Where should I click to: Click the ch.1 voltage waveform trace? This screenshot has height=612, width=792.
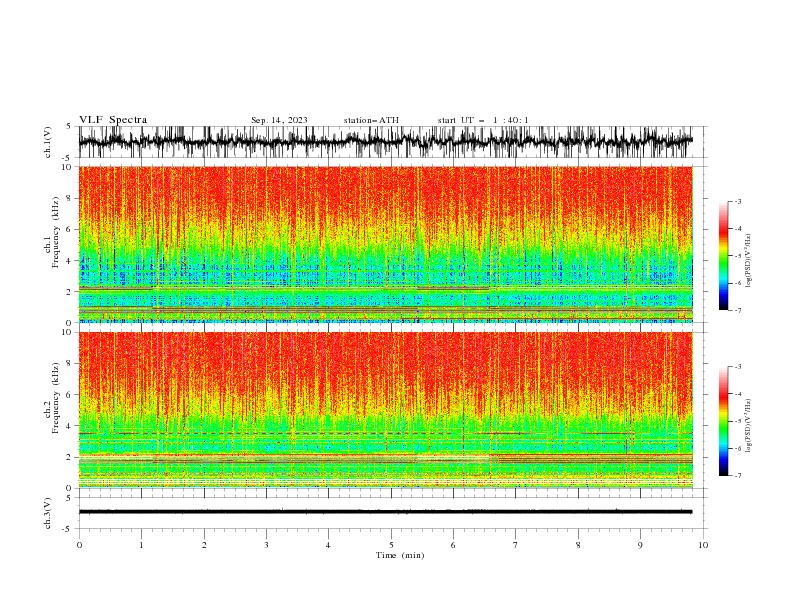point(385,141)
